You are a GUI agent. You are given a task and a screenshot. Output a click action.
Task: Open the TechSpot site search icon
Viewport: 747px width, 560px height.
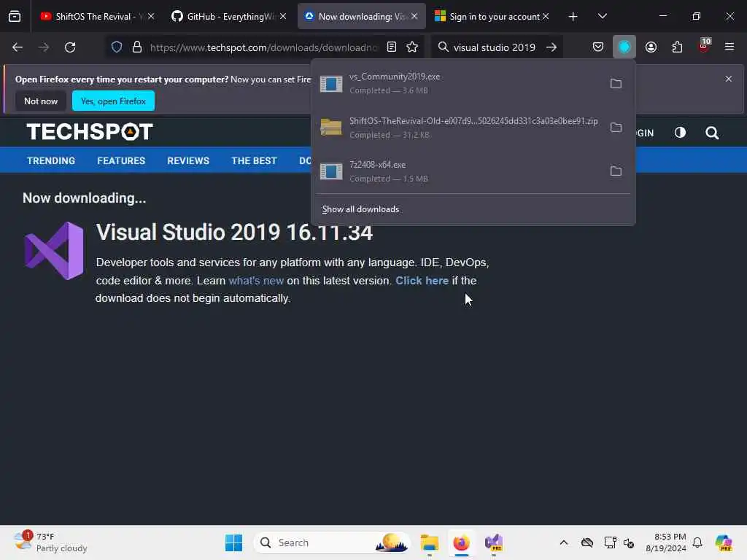coord(712,133)
